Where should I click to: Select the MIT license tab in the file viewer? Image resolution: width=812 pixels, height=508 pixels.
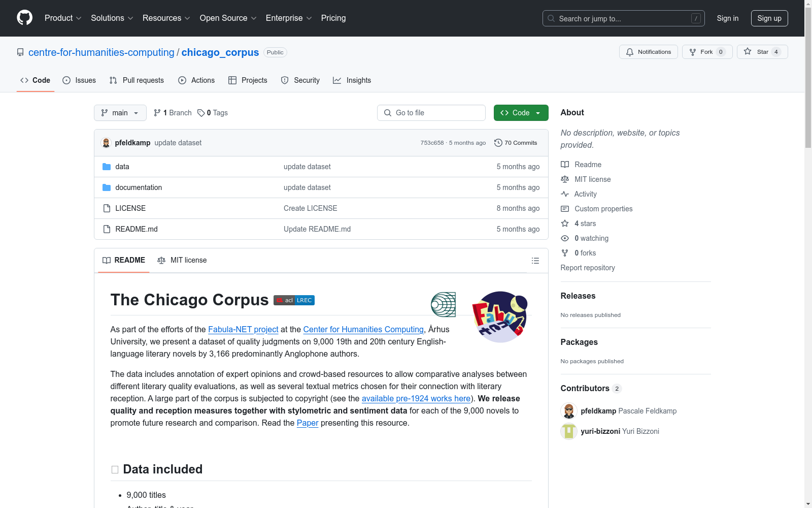(x=182, y=260)
